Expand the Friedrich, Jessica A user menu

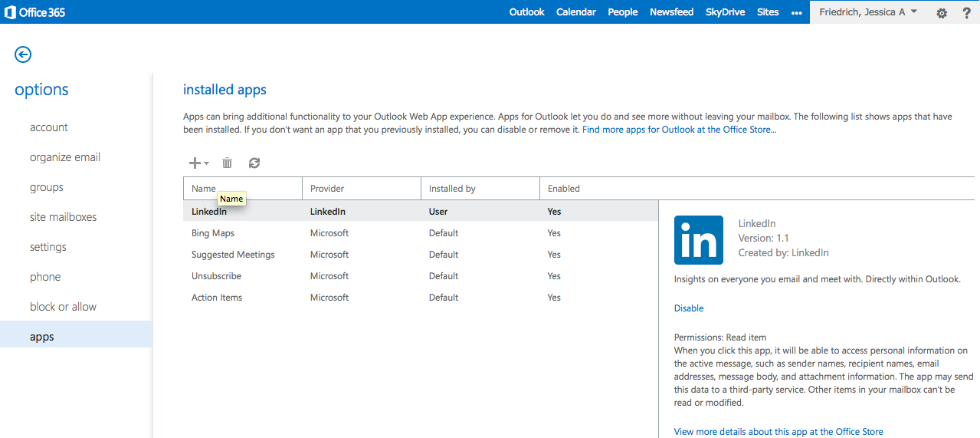coord(867,12)
